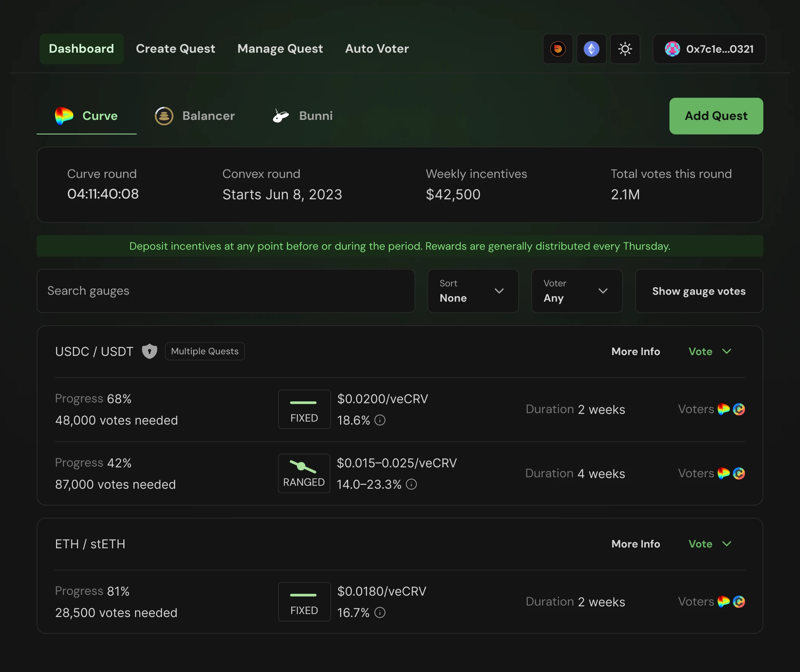The height and width of the screenshot is (672, 800).
Task: Focus the Search gauges input field
Action: tap(226, 291)
